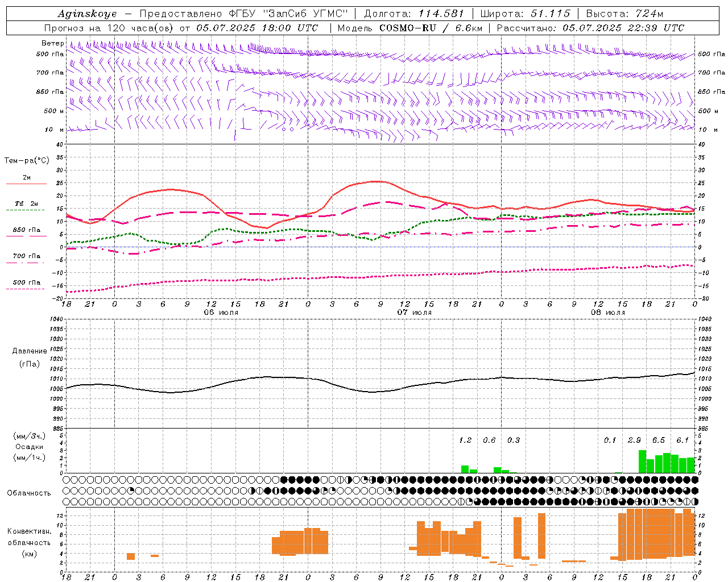Image resolution: width=728 pixels, height=582 pixels.
Task: Click the "Td 2м" dew point legend label
Action: (27, 203)
